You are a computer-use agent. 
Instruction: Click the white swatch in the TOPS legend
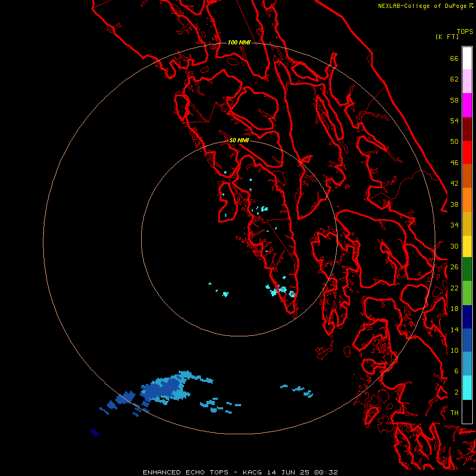pyautogui.click(x=467, y=58)
